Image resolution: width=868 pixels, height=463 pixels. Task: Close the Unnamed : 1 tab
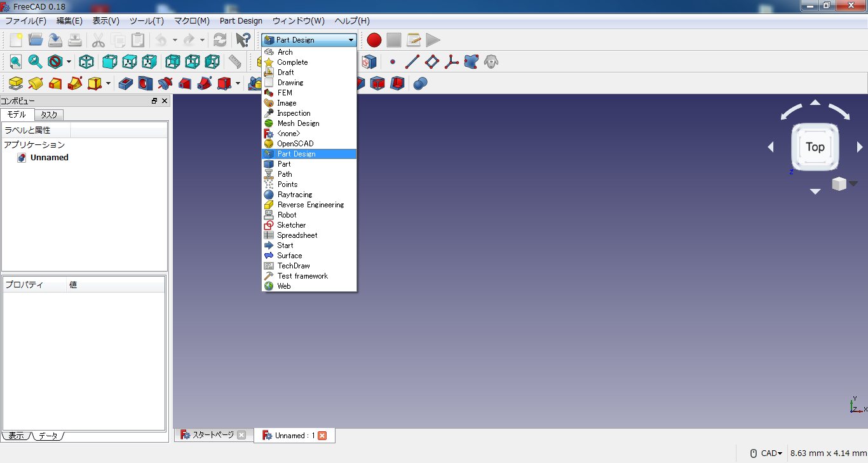tap(322, 436)
